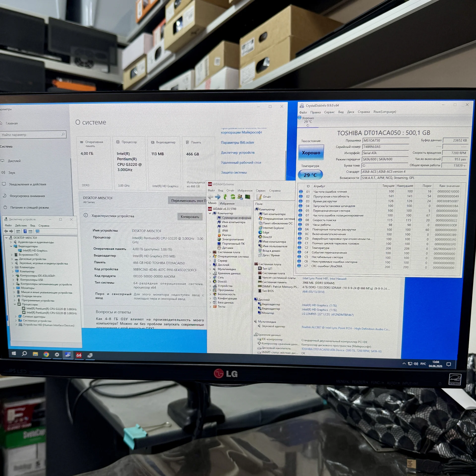This screenshot has width=476, height=476.
Task: Open Главная in the Settings sidebar
Action: tap(9, 123)
